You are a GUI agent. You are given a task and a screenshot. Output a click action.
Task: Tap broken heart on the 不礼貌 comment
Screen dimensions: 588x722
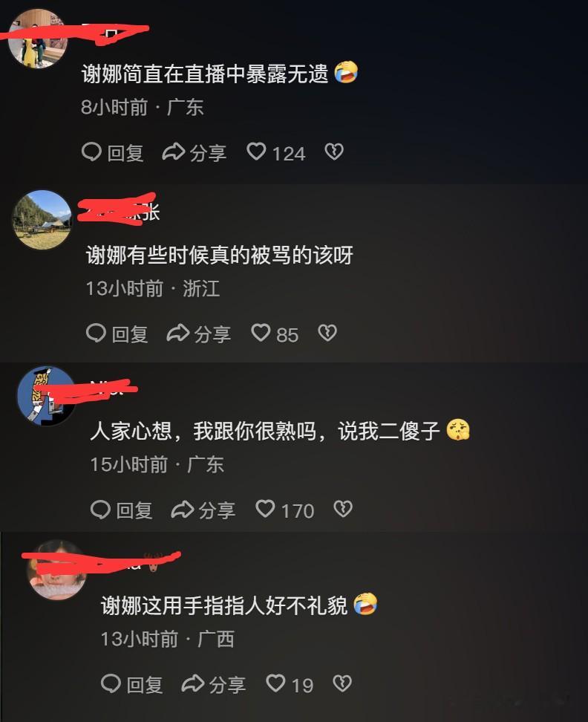click(342, 683)
